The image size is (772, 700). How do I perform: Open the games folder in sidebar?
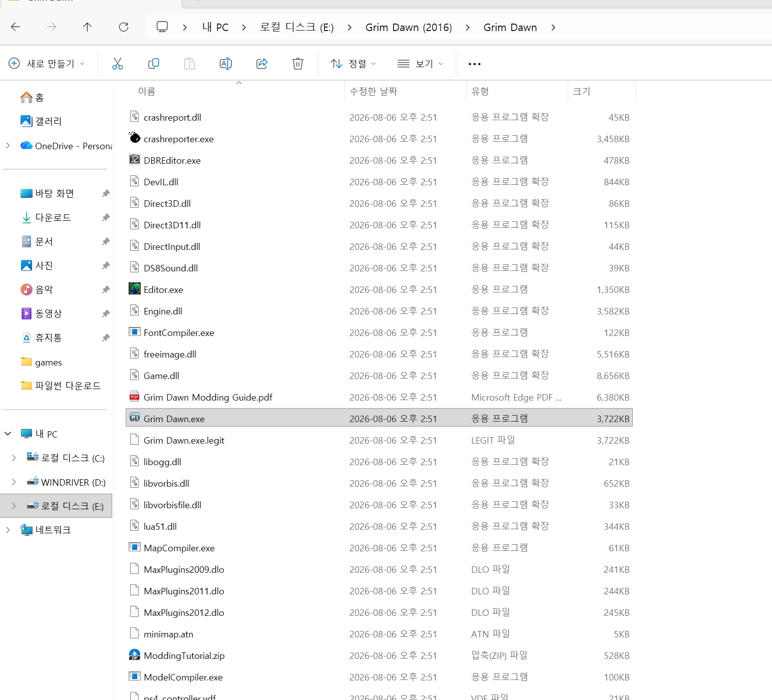[41, 362]
